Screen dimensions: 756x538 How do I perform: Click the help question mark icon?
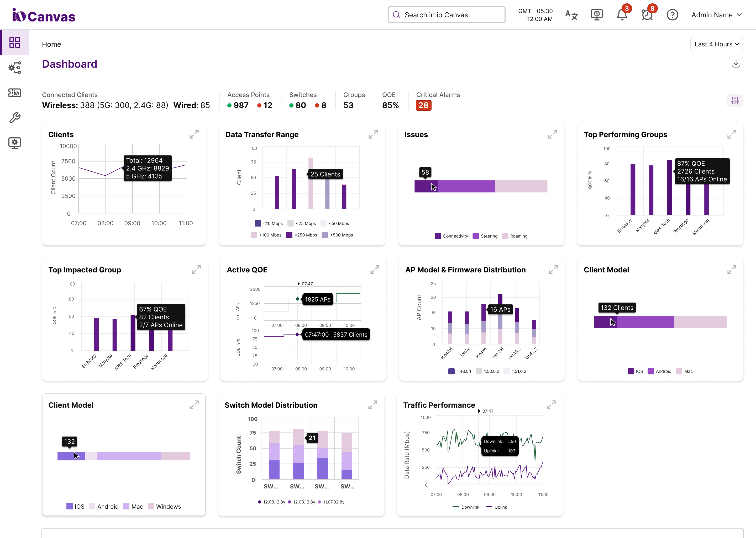pyautogui.click(x=672, y=15)
